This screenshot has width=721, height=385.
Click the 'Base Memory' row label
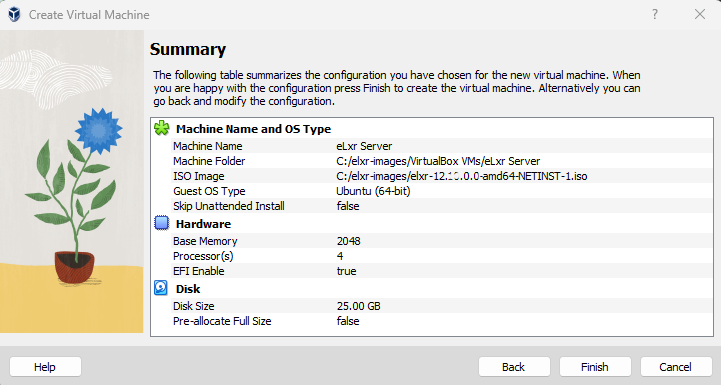click(x=205, y=241)
